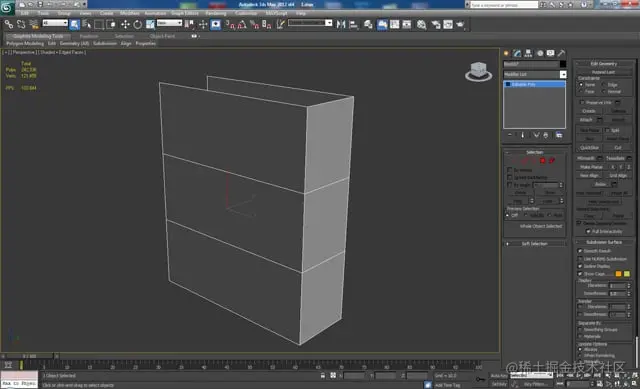Image resolution: width=640 pixels, height=389 pixels.
Task: Open the Rendered Frame Window icon
Action: coord(448,24)
